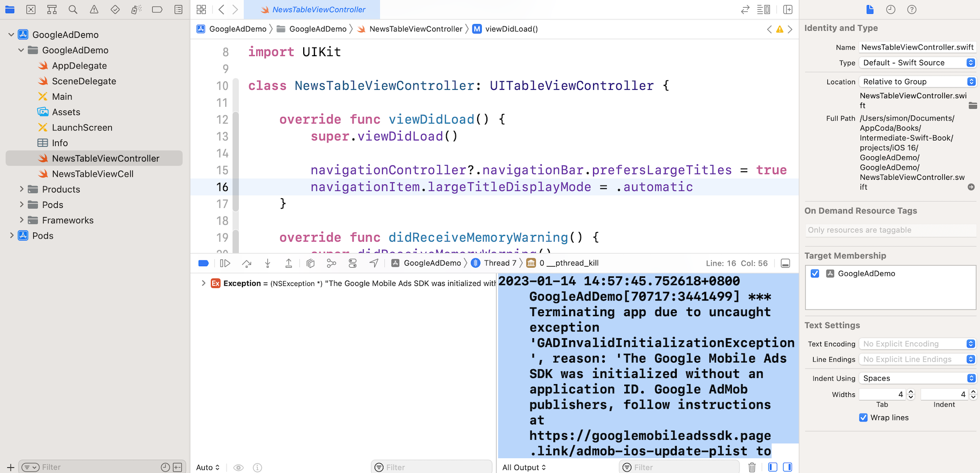980x473 pixels.
Task: Open the Find navigator magnifier icon
Action: tap(73, 9)
